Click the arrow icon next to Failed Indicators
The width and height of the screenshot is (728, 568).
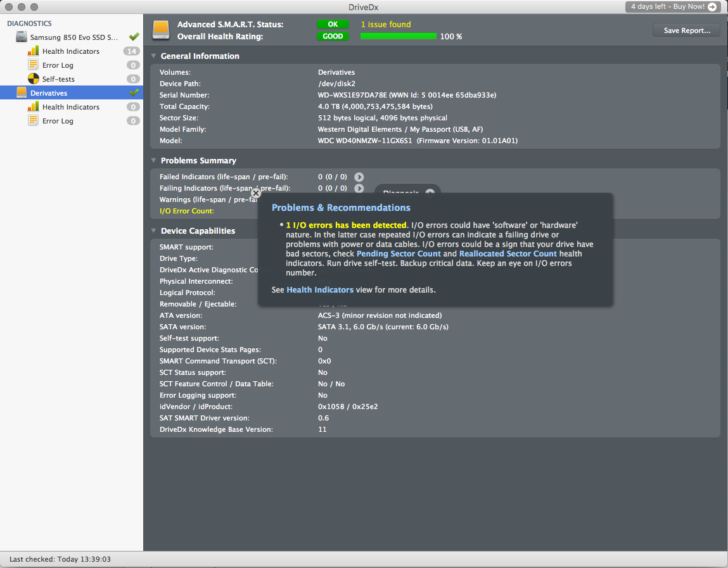pyautogui.click(x=359, y=177)
